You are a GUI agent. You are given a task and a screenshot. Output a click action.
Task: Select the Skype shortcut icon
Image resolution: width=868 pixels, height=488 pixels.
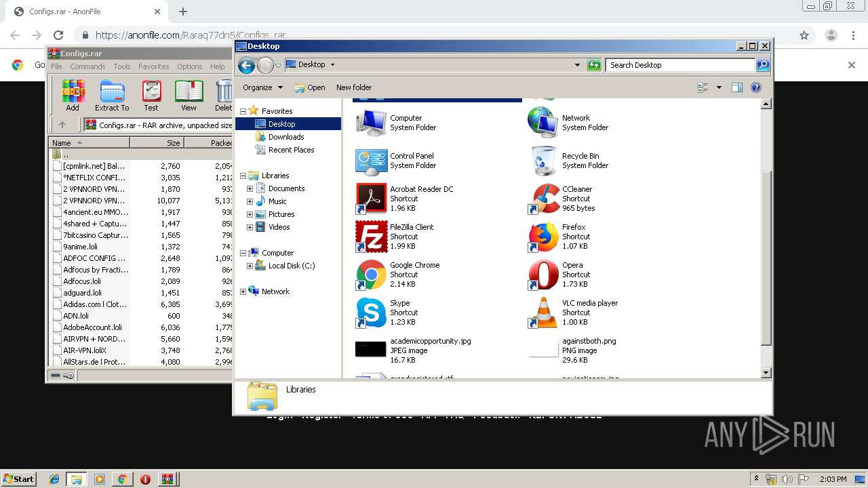(x=372, y=312)
